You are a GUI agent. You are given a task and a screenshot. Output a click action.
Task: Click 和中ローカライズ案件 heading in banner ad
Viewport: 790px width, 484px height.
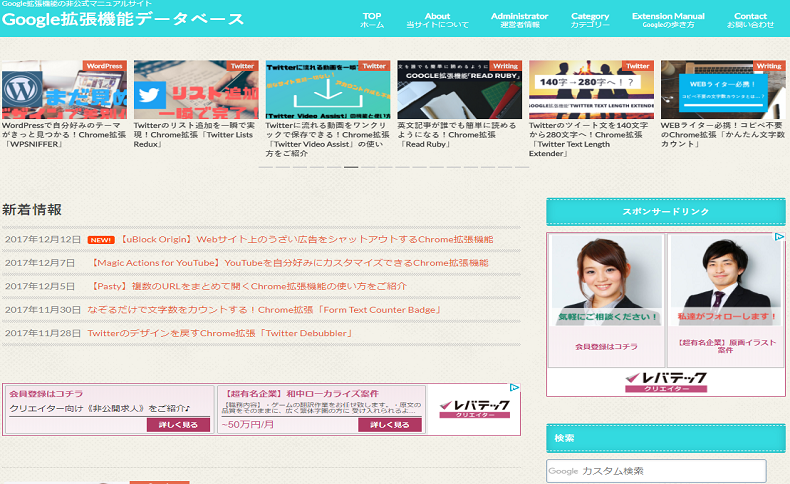pyautogui.click(x=301, y=394)
